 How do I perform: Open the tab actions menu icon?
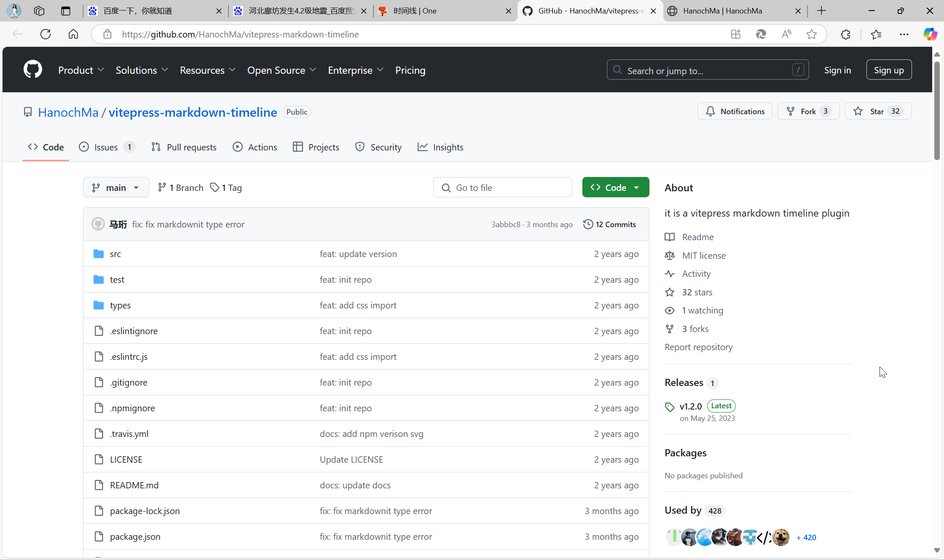tap(66, 11)
